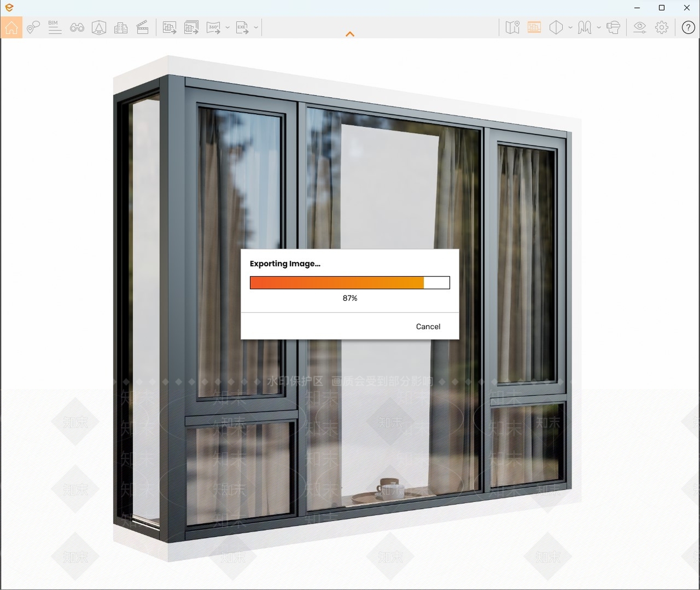
Task: Open General Settings gear icon
Action: click(x=661, y=28)
